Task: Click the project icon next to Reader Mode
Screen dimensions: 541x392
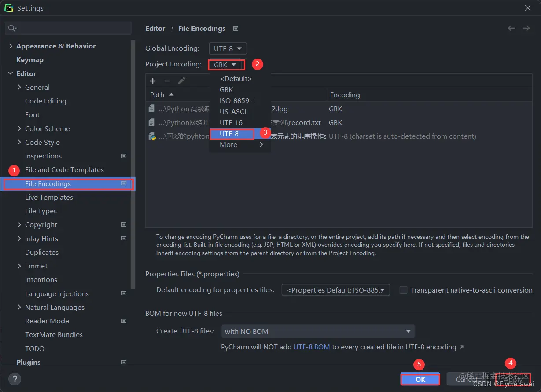Action: point(124,321)
